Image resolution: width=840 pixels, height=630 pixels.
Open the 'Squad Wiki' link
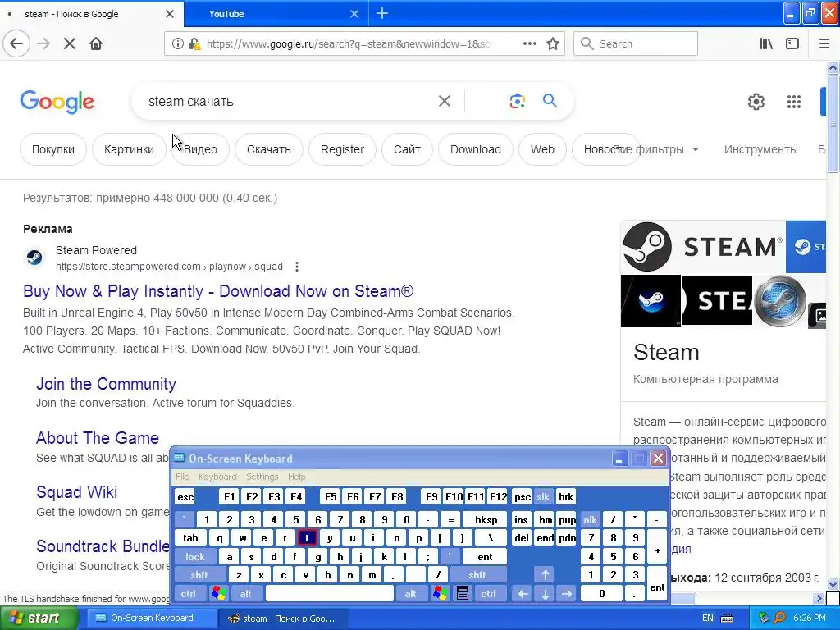tap(76, 492)
